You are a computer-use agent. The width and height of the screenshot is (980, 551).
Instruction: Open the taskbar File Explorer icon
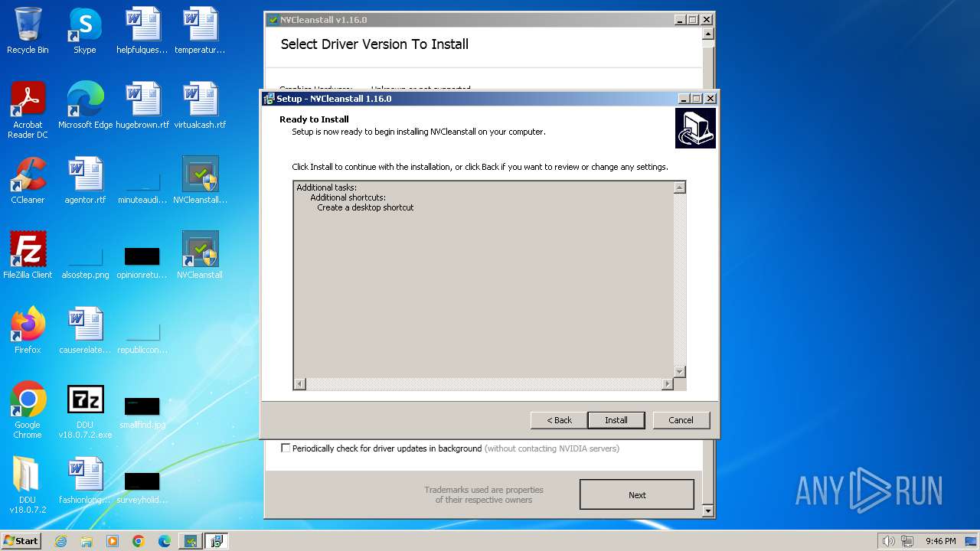(87, 541)
